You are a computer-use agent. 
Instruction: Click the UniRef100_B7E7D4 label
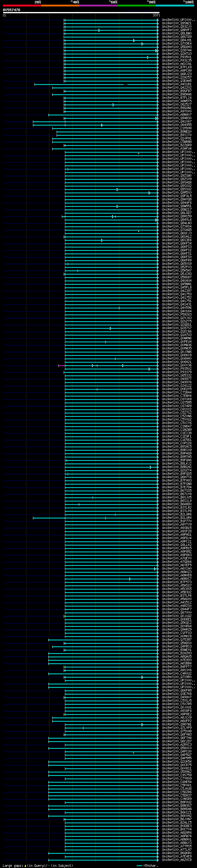click(x=177, y=487)
